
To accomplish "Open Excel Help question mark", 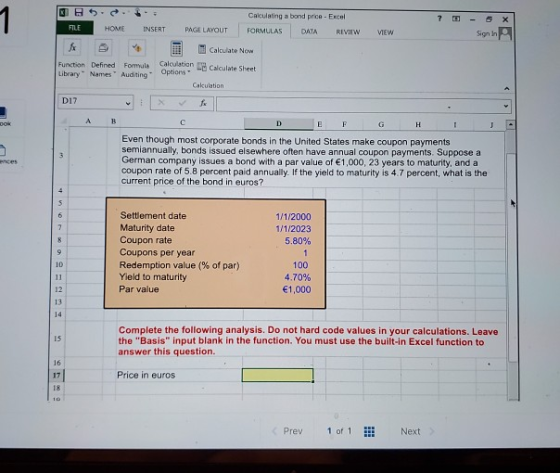I will (440, 18).
